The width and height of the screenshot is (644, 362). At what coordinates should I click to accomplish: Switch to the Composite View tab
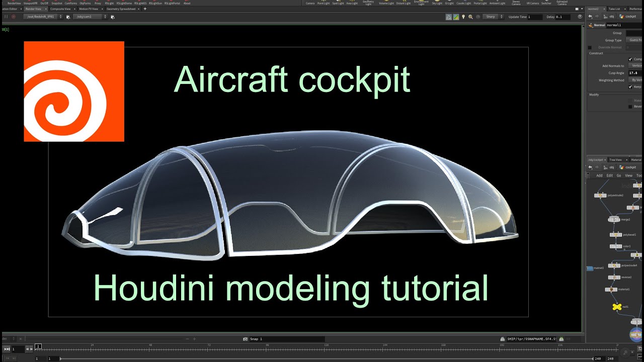60,9
